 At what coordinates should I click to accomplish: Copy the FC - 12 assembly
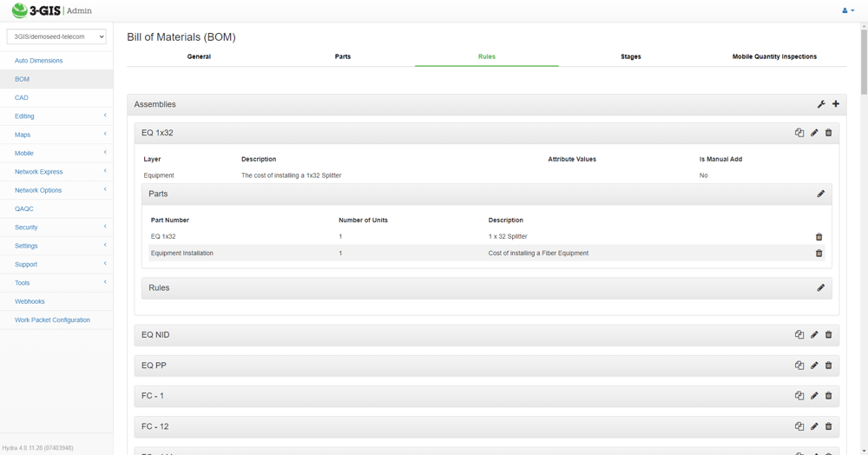(x=799, y=426)
